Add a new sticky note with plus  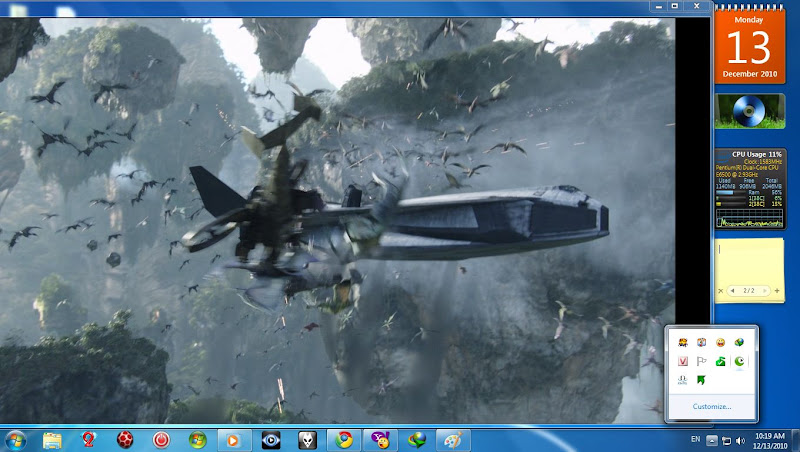point(777,291)
